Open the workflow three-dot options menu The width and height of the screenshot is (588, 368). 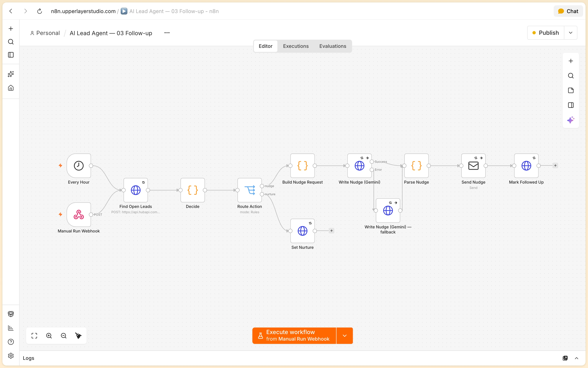click(167, 33)
